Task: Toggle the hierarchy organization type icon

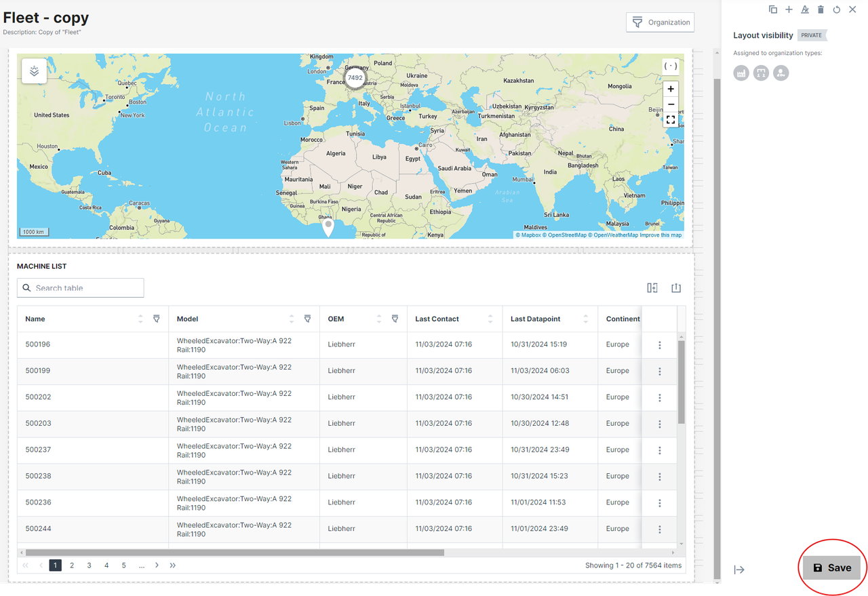Action: [762, 73]
